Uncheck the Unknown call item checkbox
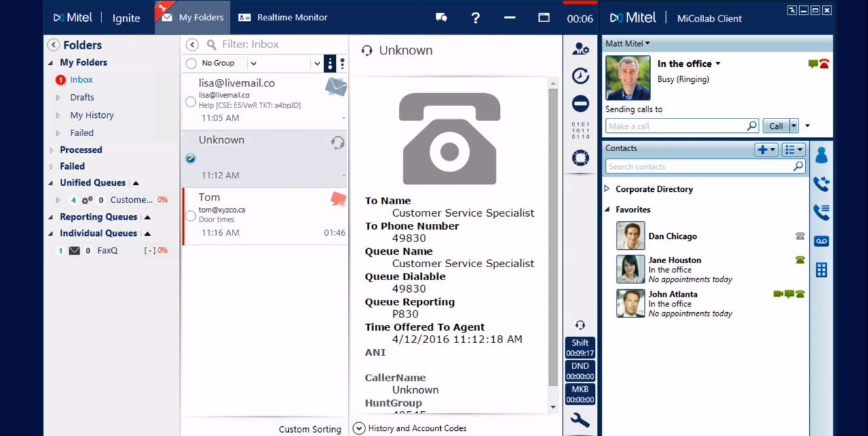This screenshot has height=436, width=868. [x=191, y=158]
